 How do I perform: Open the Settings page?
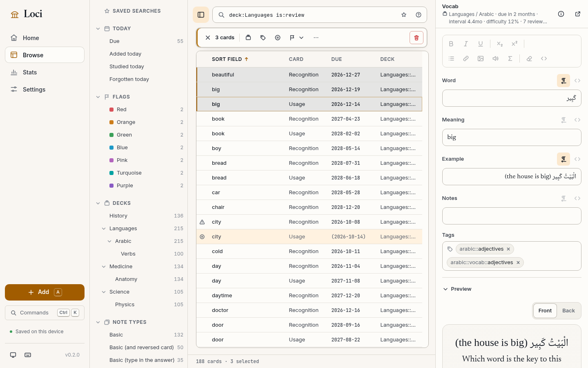coord(45,90)
